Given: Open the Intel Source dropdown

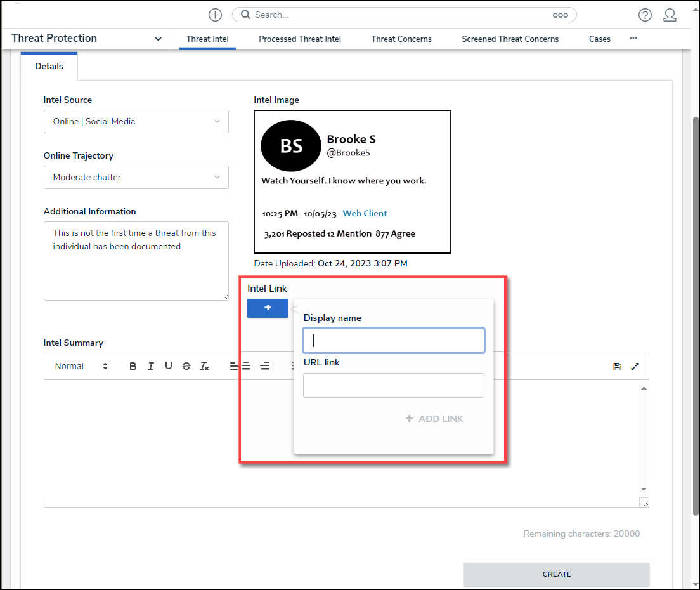Looking at the screenshot, I should (x=136, y=121).
